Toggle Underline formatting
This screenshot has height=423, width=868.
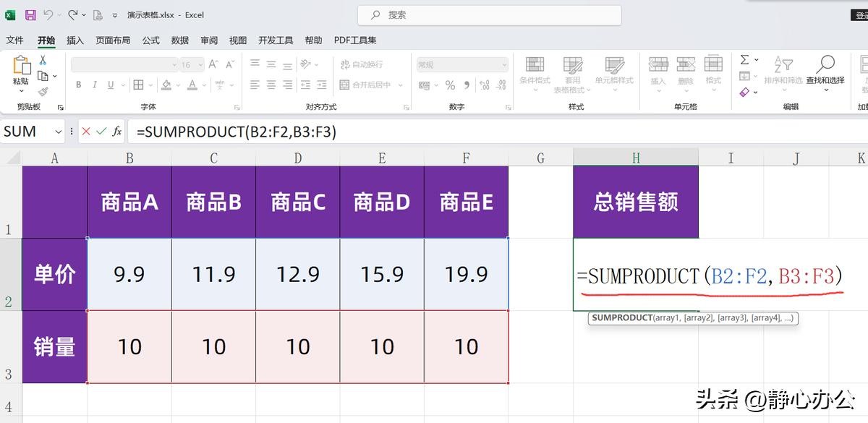tap(111, 85)
